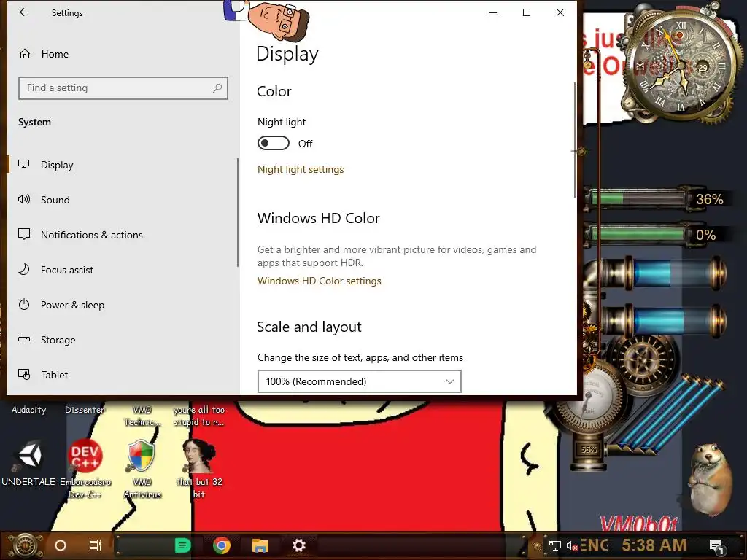This screenshot has width=747, height=560.
Task: Launch Chrome from the taskbar
Action: 222,545
